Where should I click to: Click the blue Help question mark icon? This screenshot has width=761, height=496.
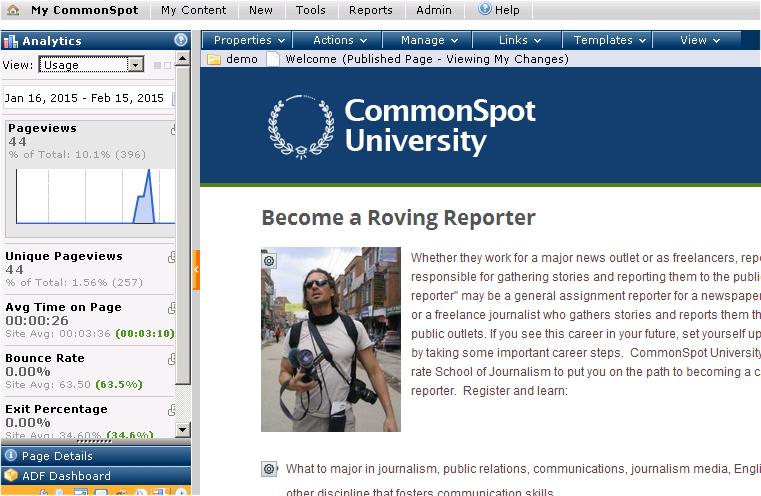(484, 9)
